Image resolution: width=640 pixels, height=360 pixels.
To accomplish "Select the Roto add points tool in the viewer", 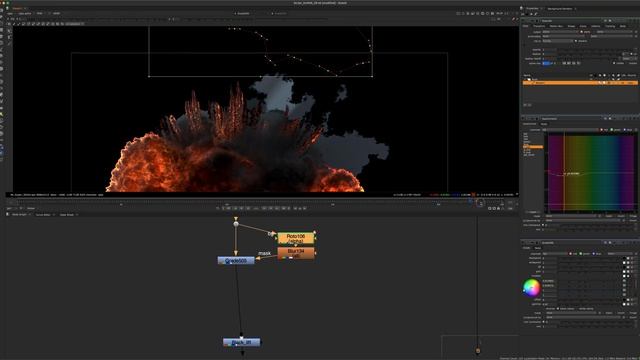I will (9, 37).
